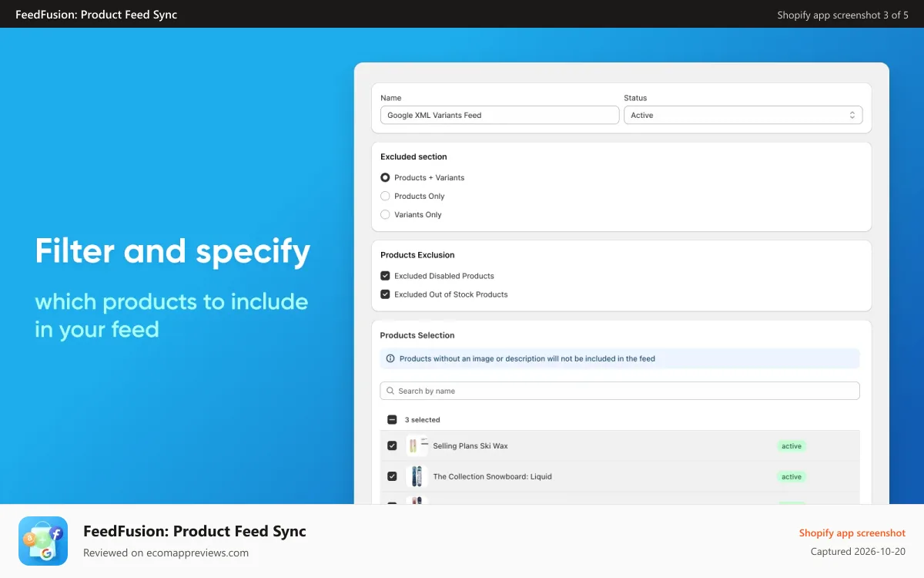Click Reviewed on ecomappreviews.com text
Image resolution: width=924 pixels, height=578 pixels.
coord(166,553)
